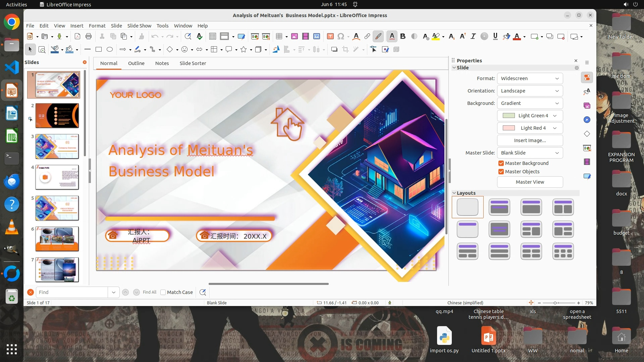The height and width of the screenshot is (362, 644).
Task: Select the Rectangle drawing tool
Action: [x=98, y=49]
